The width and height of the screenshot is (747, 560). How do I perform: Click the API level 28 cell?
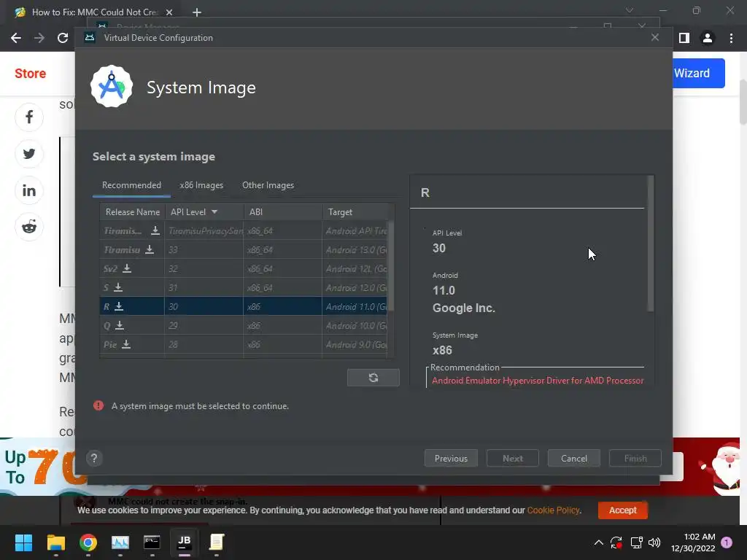(204, 344)
